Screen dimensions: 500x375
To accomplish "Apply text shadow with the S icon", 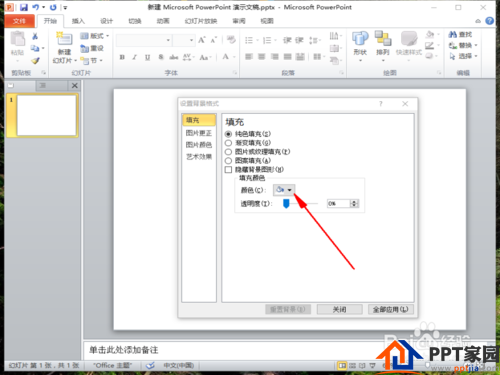I will pyautogui.click(x=161, y=57).
